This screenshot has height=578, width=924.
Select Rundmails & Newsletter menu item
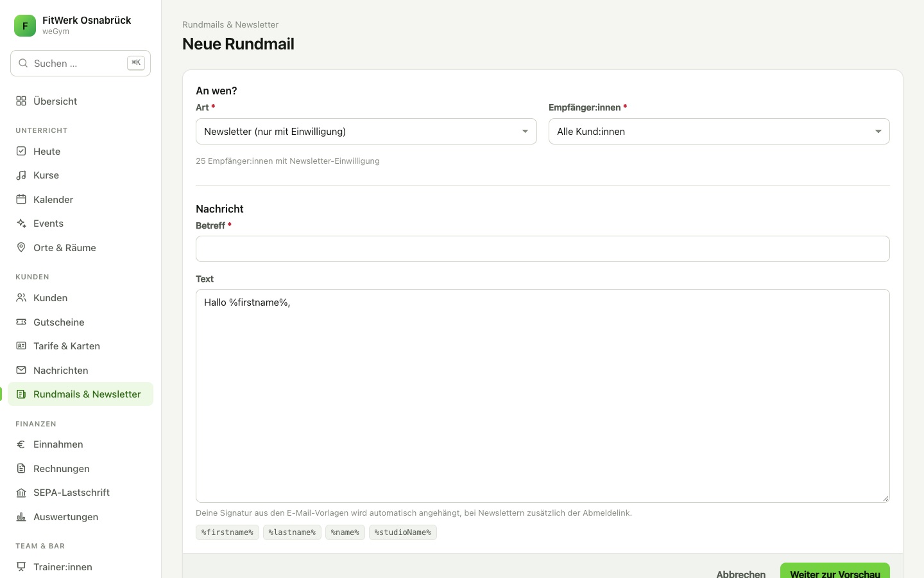[x=80, y=394]
